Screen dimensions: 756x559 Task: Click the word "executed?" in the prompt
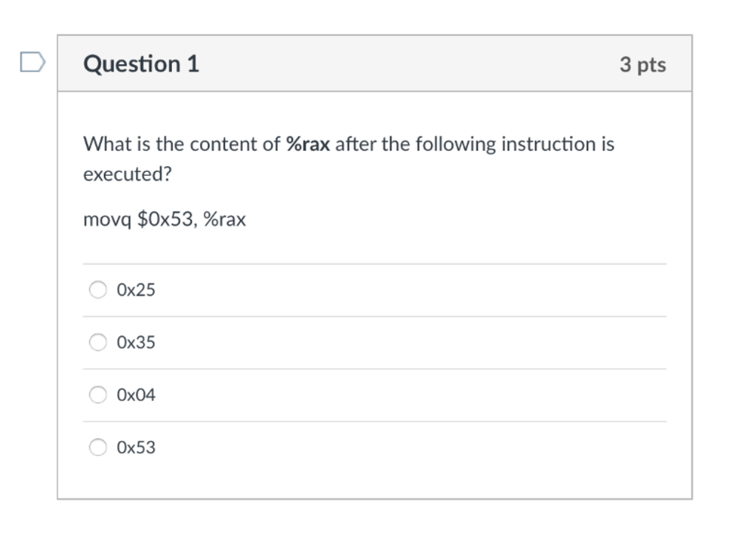123,175
